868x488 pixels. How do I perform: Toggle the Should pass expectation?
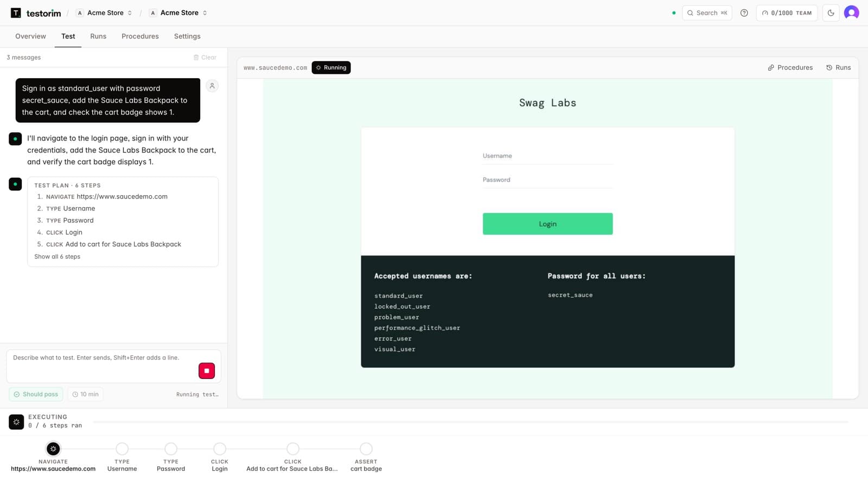coord(36,394)
